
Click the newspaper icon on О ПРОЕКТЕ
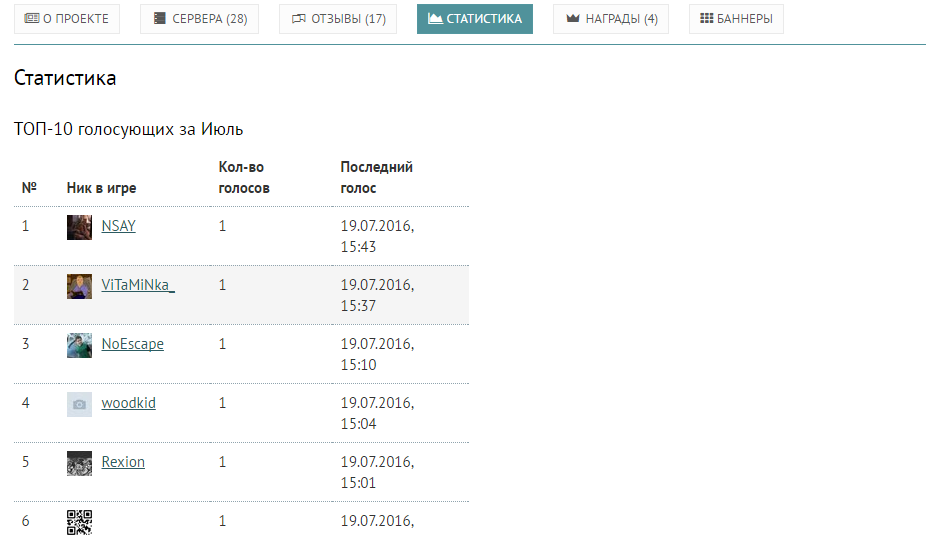pyautogui.click(x=31, y=18)
